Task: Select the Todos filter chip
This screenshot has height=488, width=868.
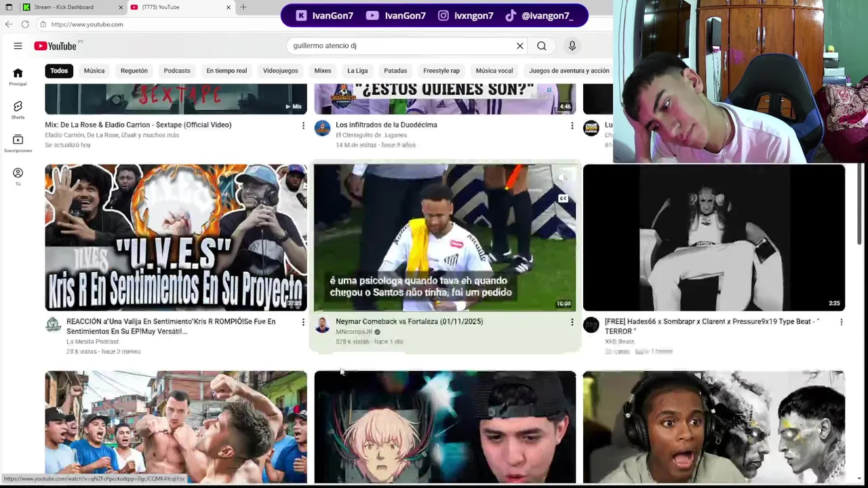Action: 59,70
